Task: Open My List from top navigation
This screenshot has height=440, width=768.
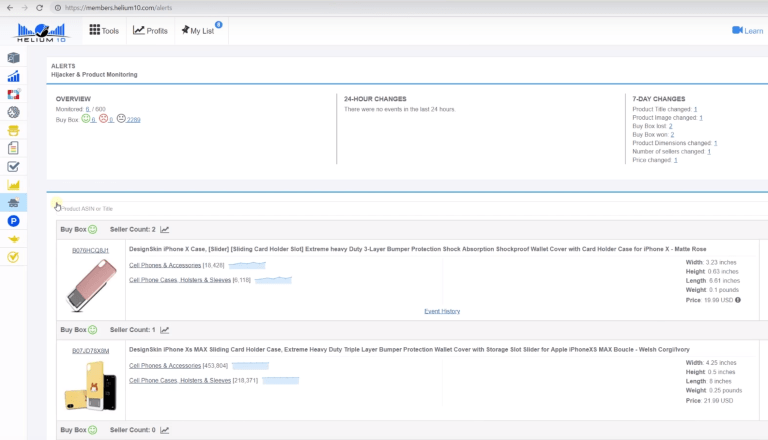Action: click(198, 30)
